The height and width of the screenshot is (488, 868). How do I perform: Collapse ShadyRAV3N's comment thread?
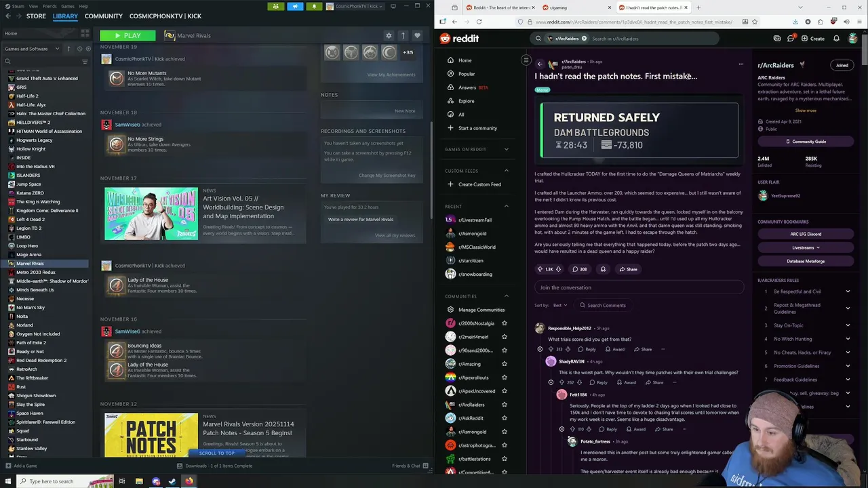click(551, 382)
